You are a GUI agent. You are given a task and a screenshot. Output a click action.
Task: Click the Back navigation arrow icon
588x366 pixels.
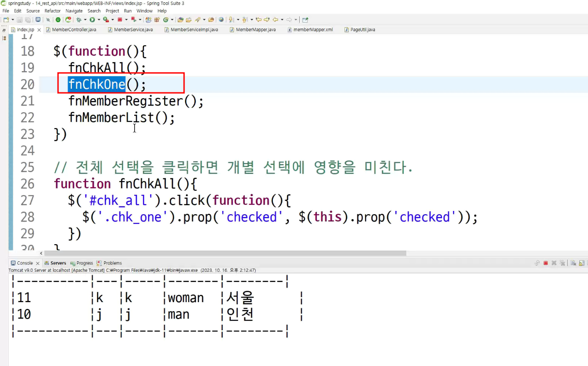pos(276,20)
